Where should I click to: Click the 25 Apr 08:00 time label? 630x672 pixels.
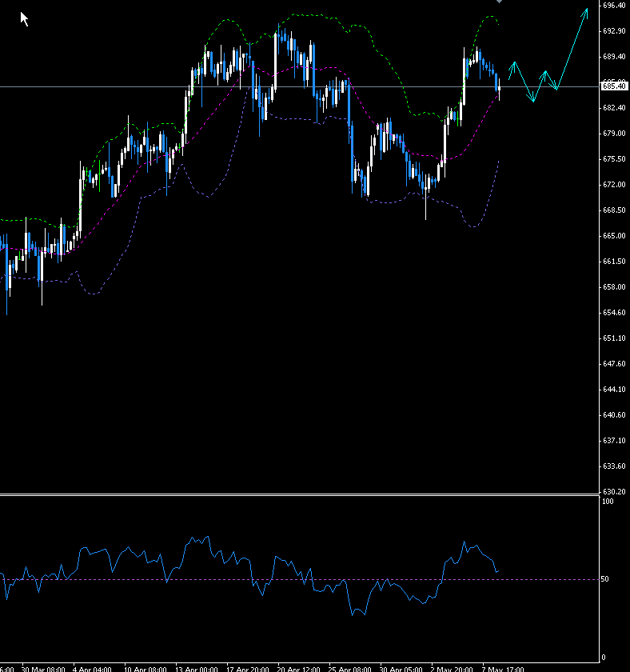(x=350, y=669)
